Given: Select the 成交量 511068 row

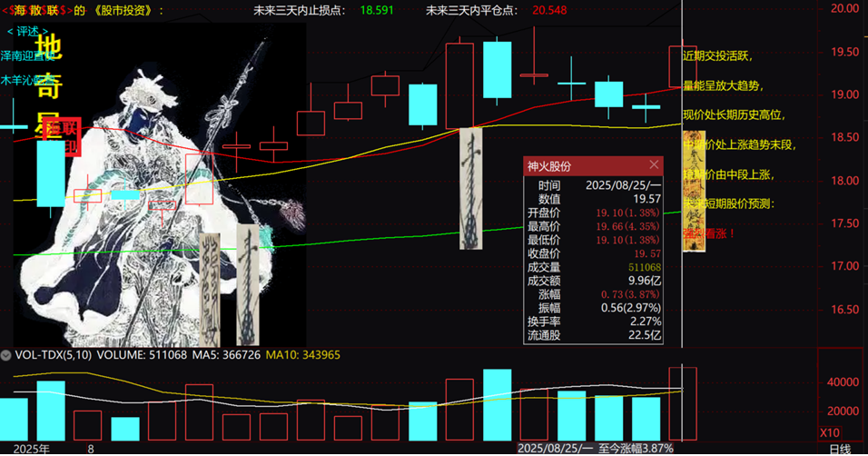Looking at the screenshot, I should 594,267.
